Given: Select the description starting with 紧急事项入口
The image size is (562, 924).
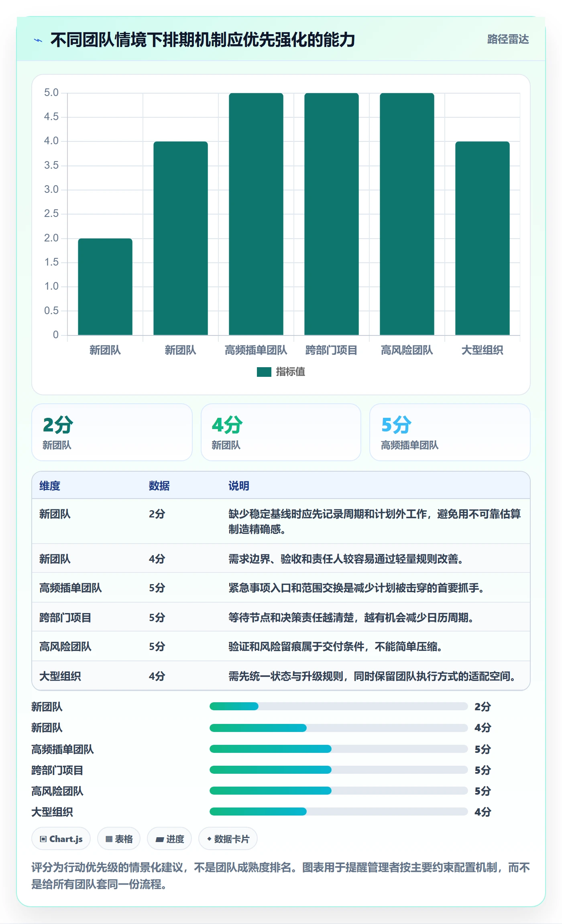Looking at the screenshot, I should (x=356, y=588).
